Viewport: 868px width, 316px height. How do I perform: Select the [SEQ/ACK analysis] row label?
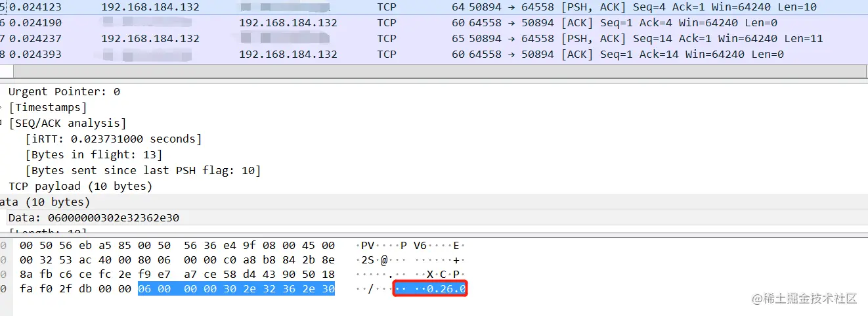68,124
